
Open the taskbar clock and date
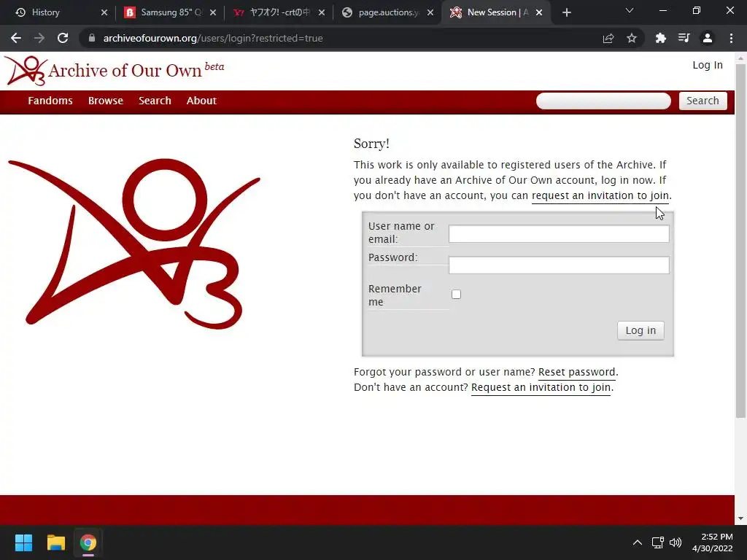tap(713, 542)
